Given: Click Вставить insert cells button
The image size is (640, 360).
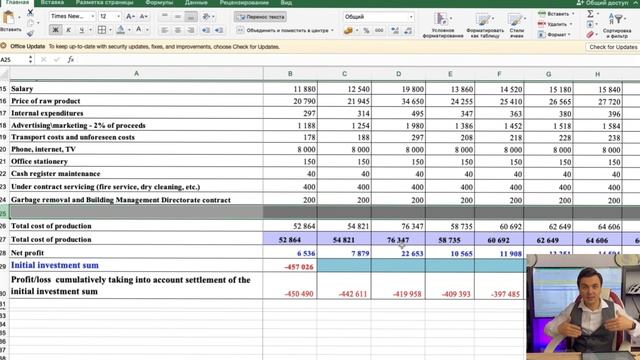Looking at the screenshot, I should [556, 14].
